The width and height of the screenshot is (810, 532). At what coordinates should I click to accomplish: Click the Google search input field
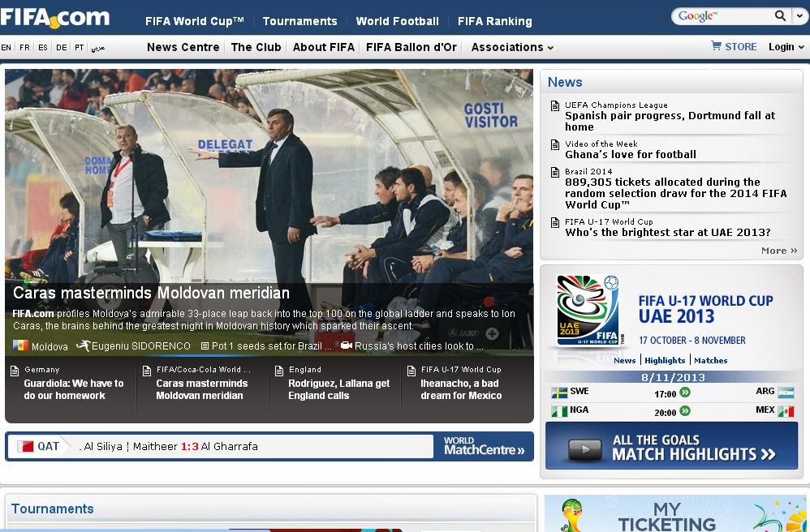point(723,16)
